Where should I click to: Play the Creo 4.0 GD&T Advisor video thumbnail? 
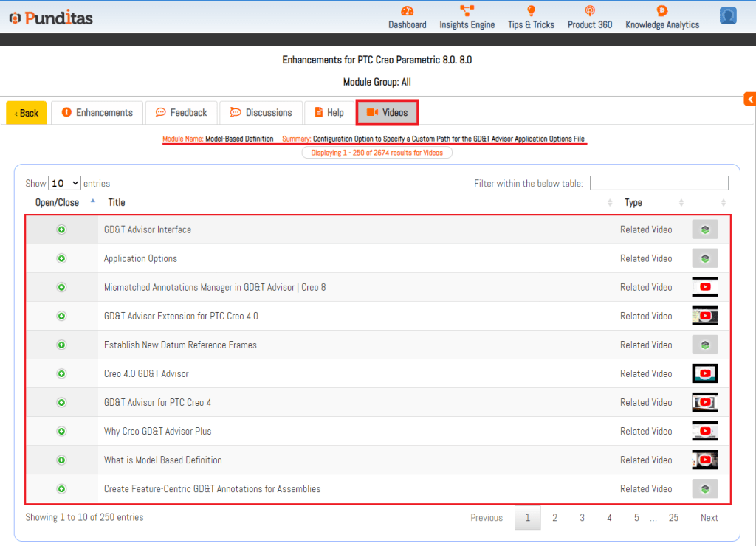click(705, 373)
